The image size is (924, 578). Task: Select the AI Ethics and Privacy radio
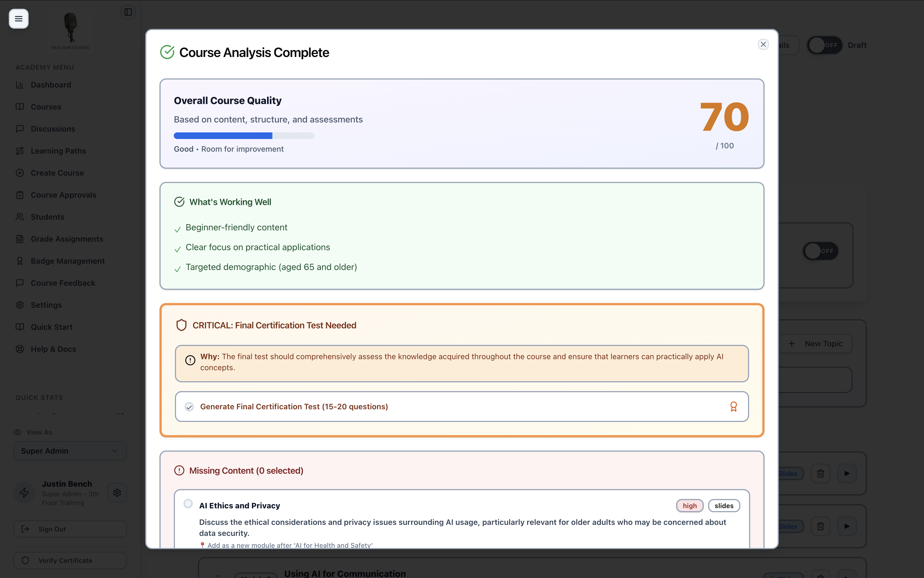[x=188, y=504]
